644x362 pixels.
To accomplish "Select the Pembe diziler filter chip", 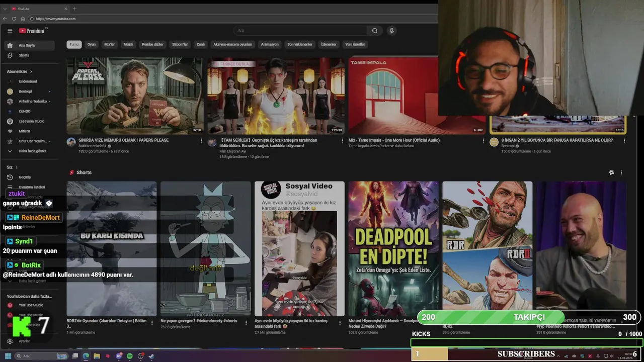I will [152, 44].
